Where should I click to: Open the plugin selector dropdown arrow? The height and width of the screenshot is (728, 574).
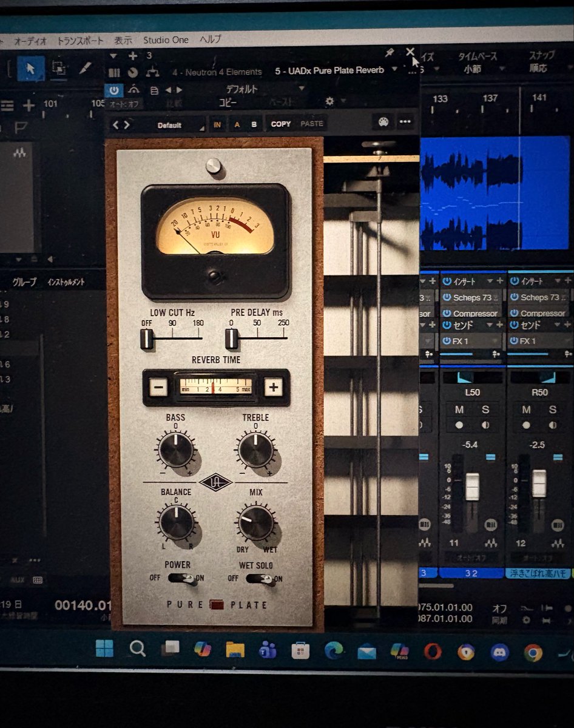click(394, 70)
